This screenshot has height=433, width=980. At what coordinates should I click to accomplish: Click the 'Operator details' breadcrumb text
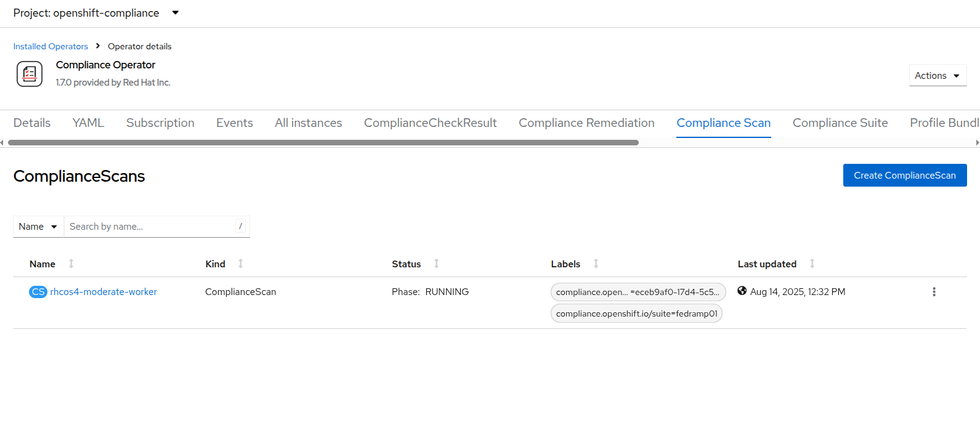(140, 46)
